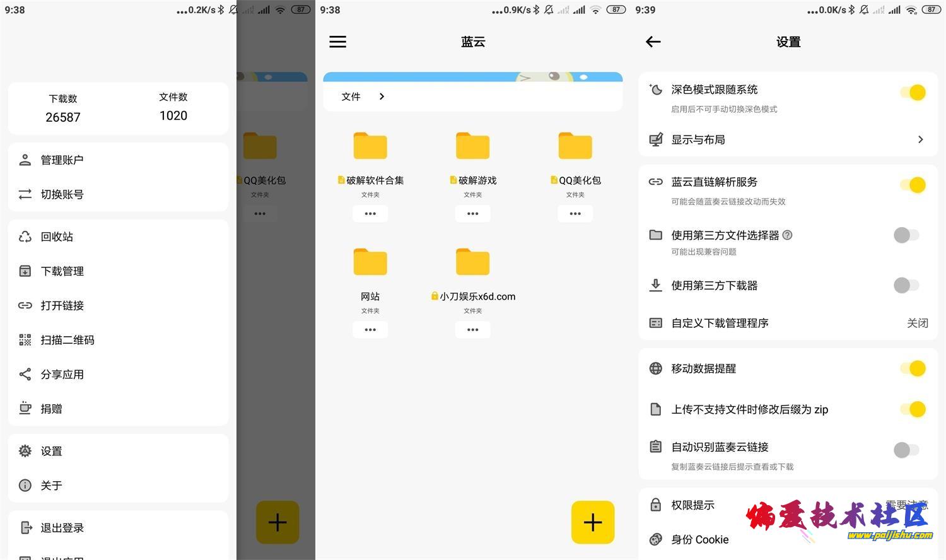The height and width of the screenshot is (560, 946).
Task: Tap the back arrow in 设置 screen
Action: pyautogui.click(x=653, y=42)
